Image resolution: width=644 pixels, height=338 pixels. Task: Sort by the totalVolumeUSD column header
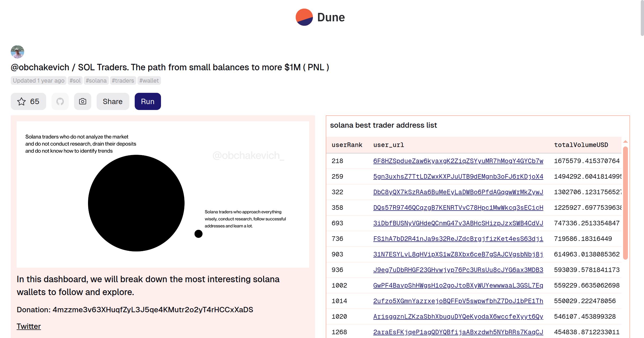coord(581,145)
